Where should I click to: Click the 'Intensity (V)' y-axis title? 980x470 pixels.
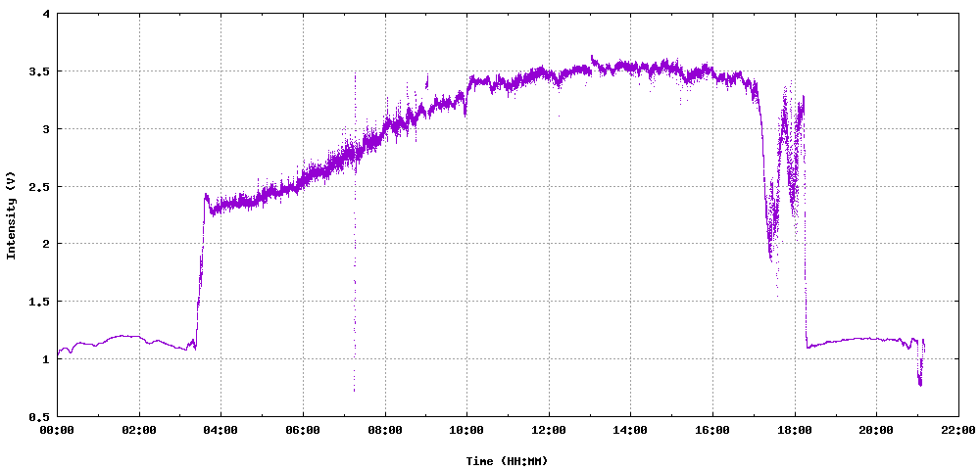11,215
